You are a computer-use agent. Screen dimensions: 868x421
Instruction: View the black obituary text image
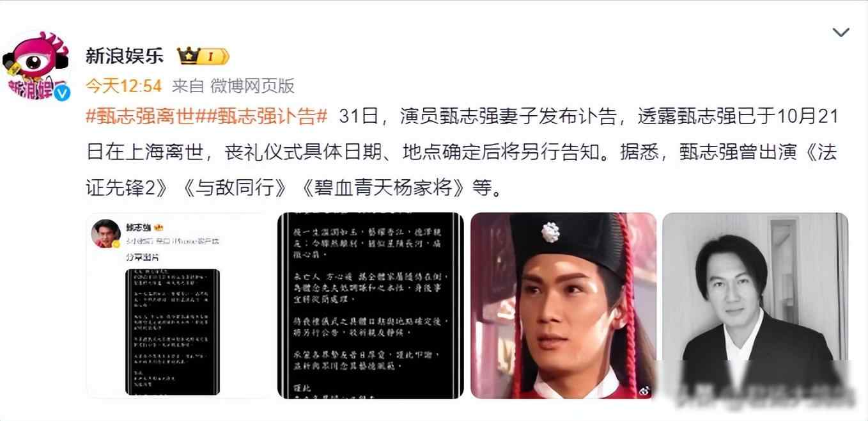click(371, 306)
